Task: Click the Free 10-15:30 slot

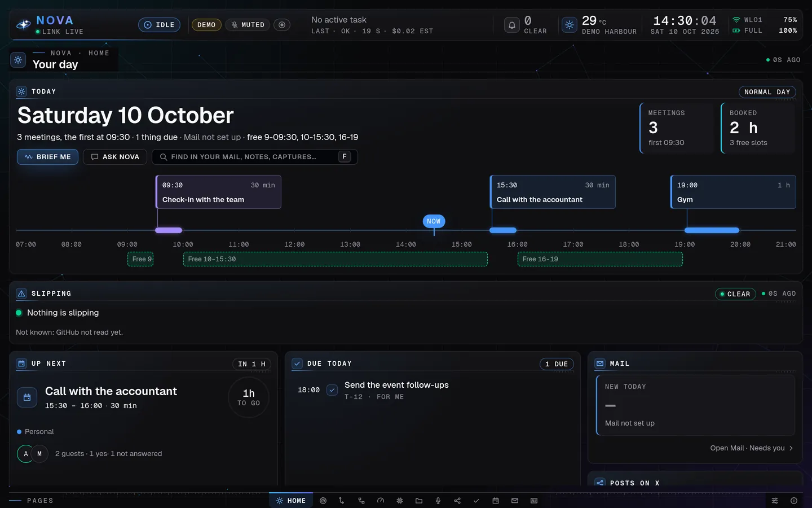Action: coord(336,259)
